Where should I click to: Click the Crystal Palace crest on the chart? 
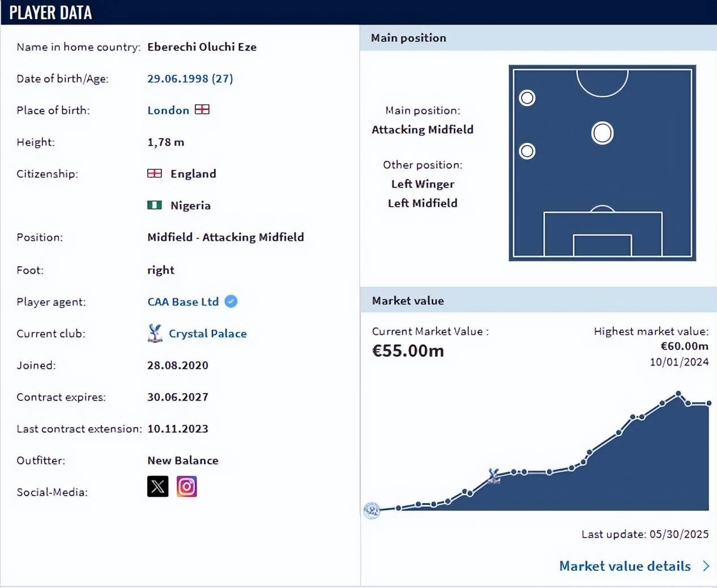coord(494,475)
